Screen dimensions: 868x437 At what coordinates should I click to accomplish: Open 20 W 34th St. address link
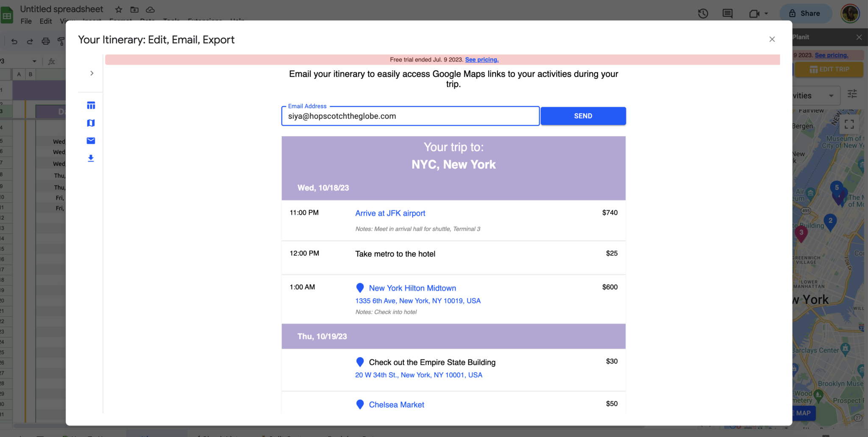[419, 375]
